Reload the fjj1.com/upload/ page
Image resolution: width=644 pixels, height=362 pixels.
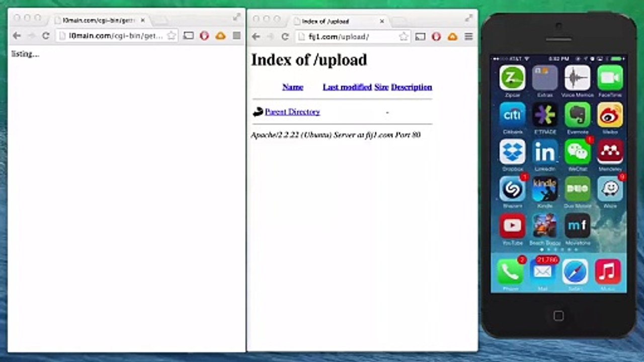[x=285, y=37]
